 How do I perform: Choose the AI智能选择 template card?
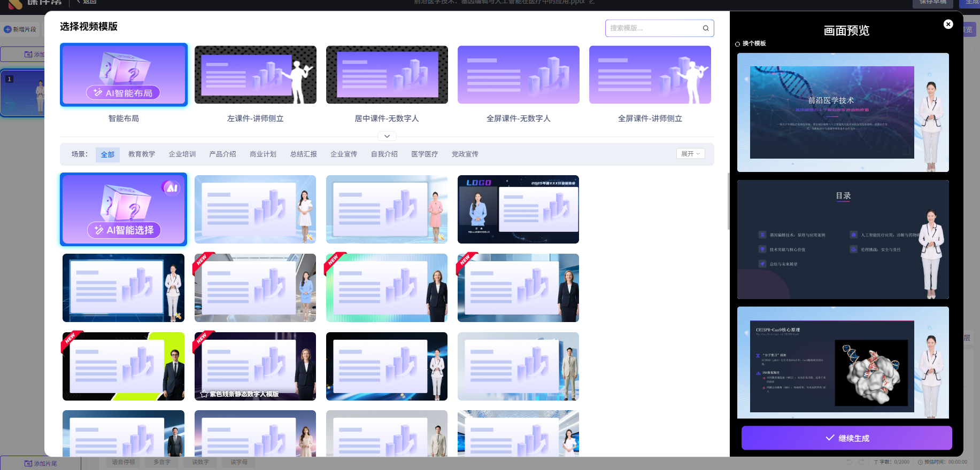pos(124,209)
